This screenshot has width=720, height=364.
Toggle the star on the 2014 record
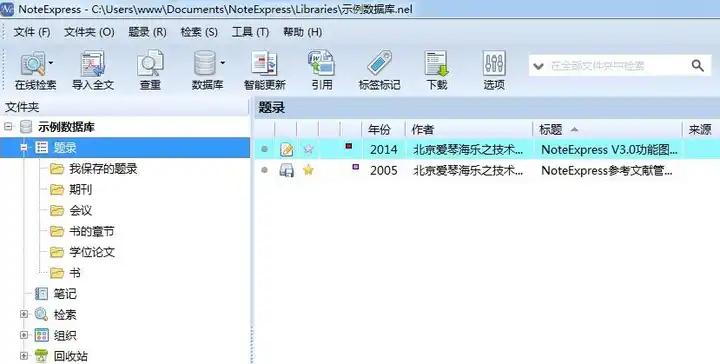click(309, 149)
